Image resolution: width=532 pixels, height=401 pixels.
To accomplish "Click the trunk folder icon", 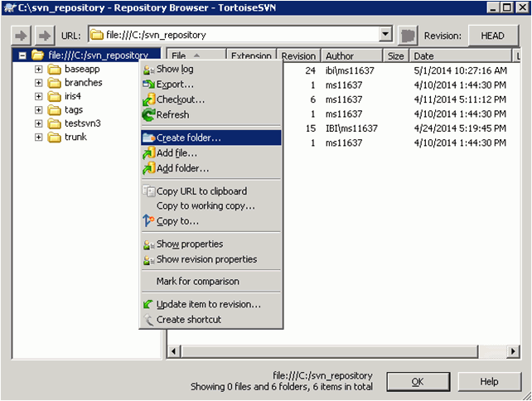I will [x=54, y=137].
